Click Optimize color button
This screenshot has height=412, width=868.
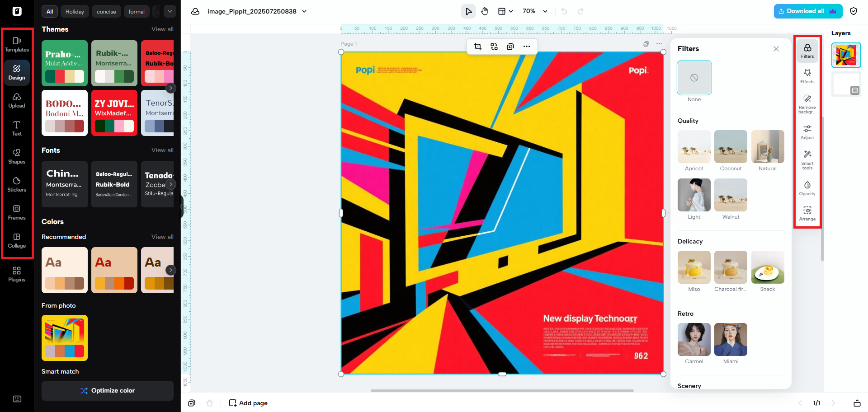tap(108, 391)
